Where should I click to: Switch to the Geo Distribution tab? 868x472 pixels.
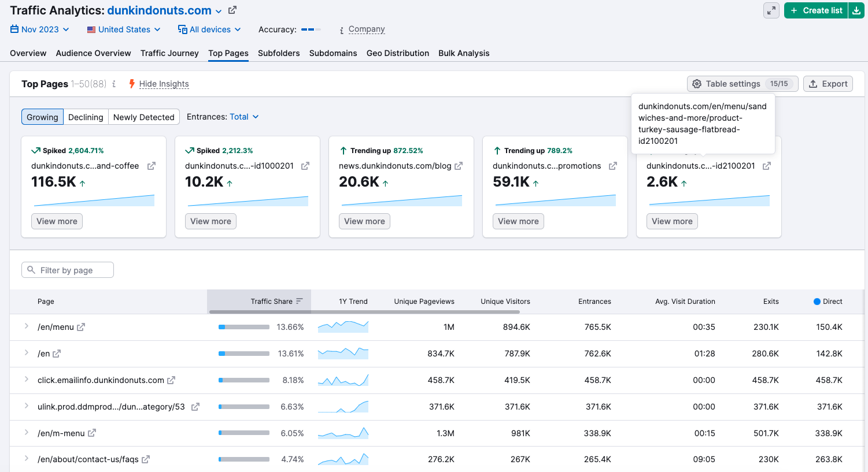[x=398, y=53]
